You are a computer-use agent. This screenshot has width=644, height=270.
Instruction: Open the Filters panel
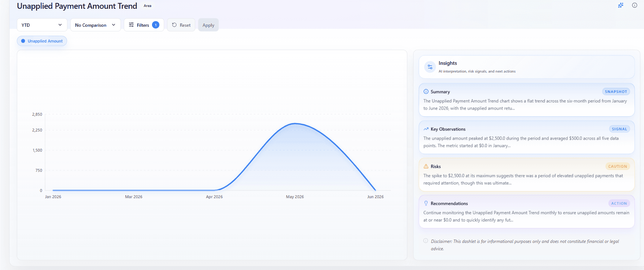[x=144, y=25]
